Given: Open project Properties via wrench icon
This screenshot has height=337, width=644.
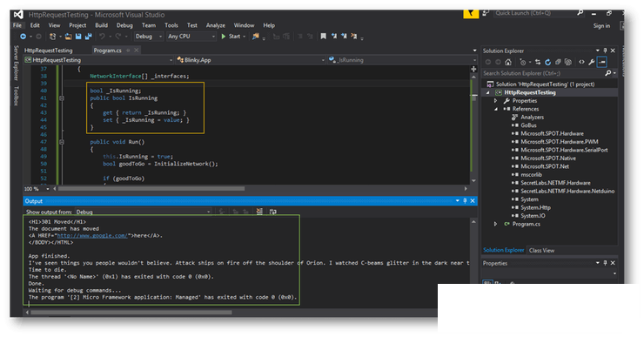Looking at the screenshot, I should click(592, 62).
